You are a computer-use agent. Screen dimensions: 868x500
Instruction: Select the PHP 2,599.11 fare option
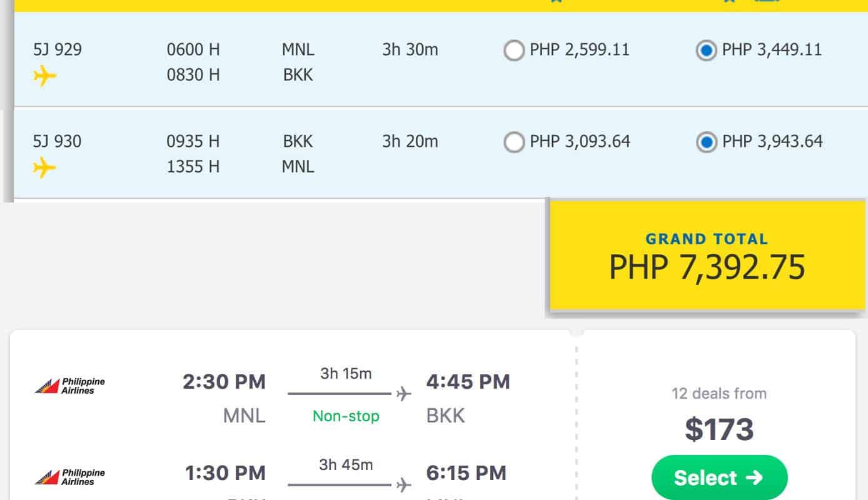point(513,51)
